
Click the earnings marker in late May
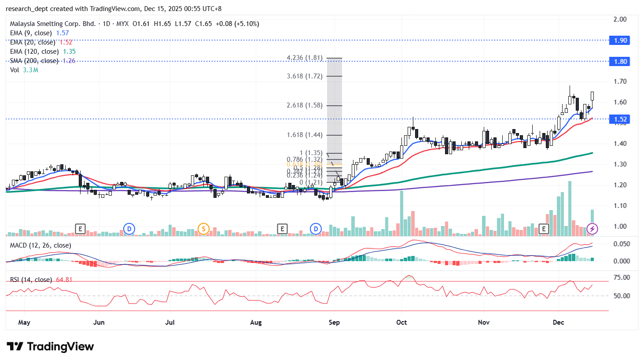click(80, 229)
